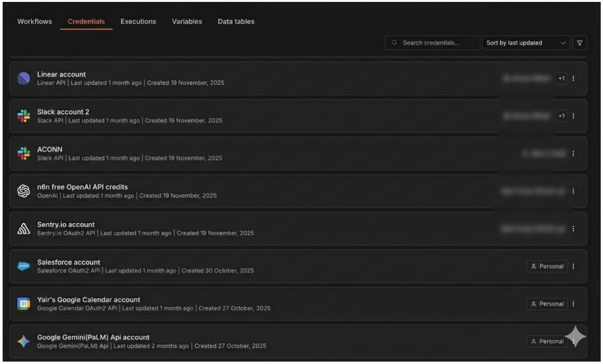Click the dropdown chevron in the sort box
Viewport: 603px width, 364px height.
click(x=563, y=43)
